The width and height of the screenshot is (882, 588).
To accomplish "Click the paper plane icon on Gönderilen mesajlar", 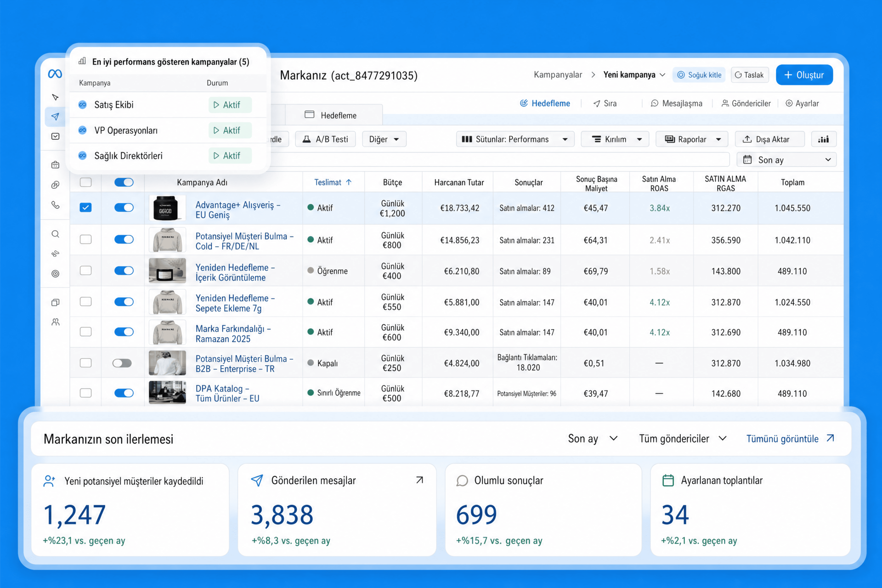I will pos(257,481).
